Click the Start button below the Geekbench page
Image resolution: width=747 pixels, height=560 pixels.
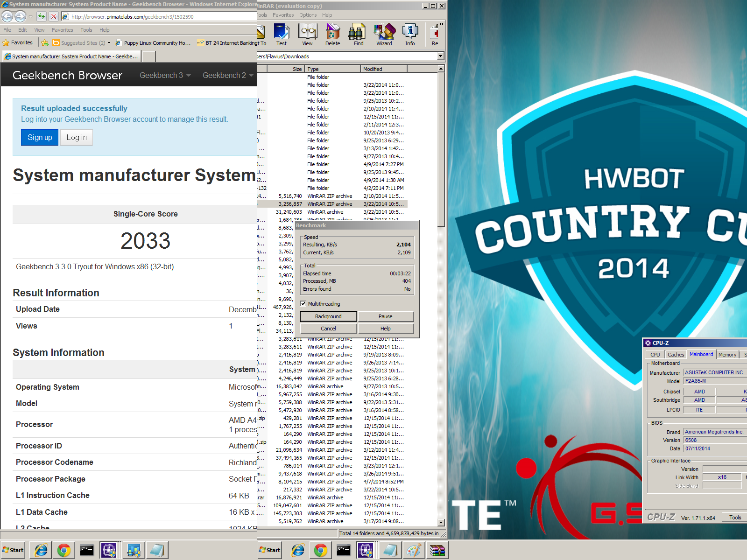coord(14,550)
